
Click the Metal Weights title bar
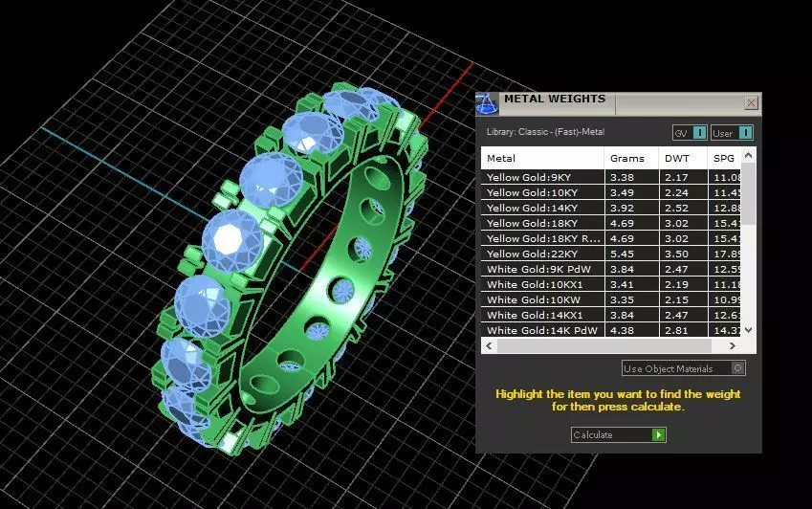click(x=619, y=103)
